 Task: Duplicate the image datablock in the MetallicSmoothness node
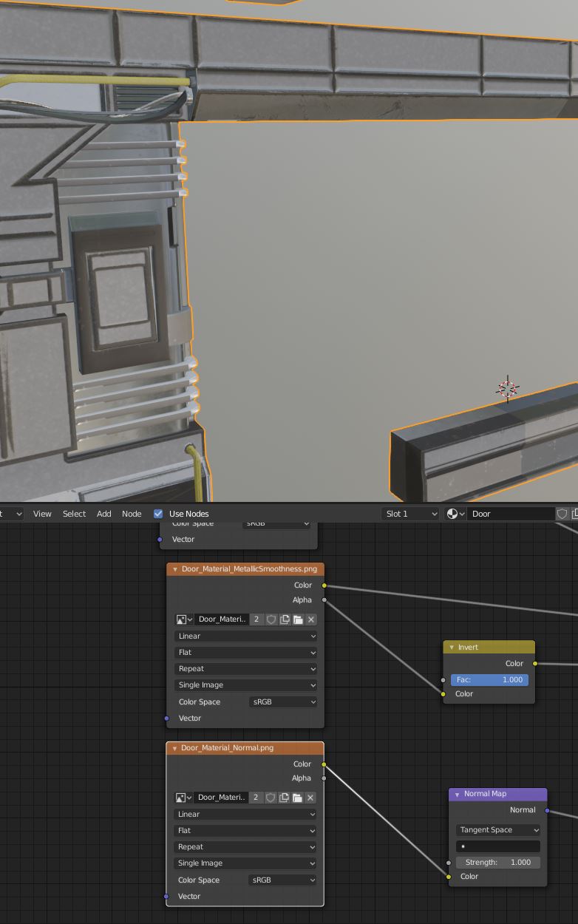click(285, 619)
